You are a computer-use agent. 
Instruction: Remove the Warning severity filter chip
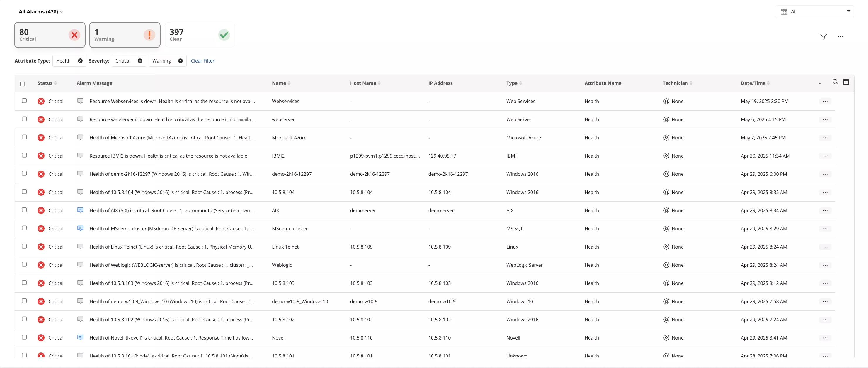click(181, 61)
